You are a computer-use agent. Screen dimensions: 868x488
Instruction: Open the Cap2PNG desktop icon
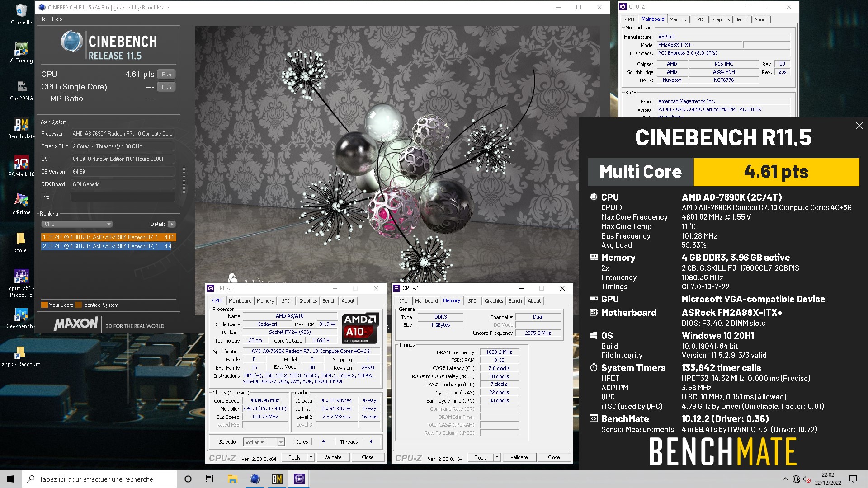[21, 90]
